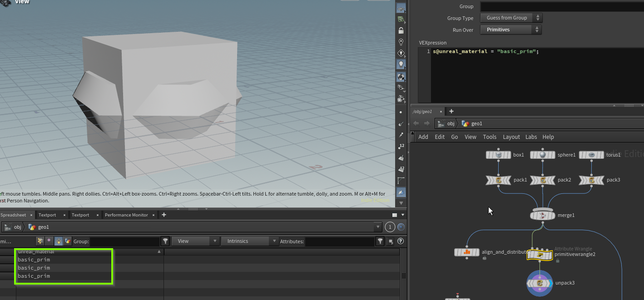
Task: Go back in network editor history
Action: coord(416,123)
